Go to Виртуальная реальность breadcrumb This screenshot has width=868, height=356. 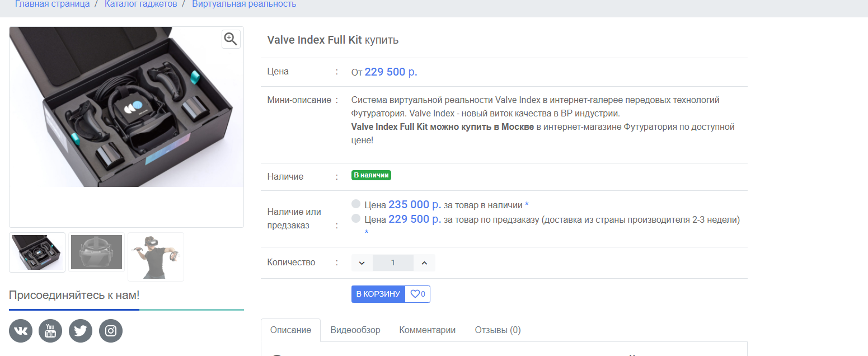point(244,4)
